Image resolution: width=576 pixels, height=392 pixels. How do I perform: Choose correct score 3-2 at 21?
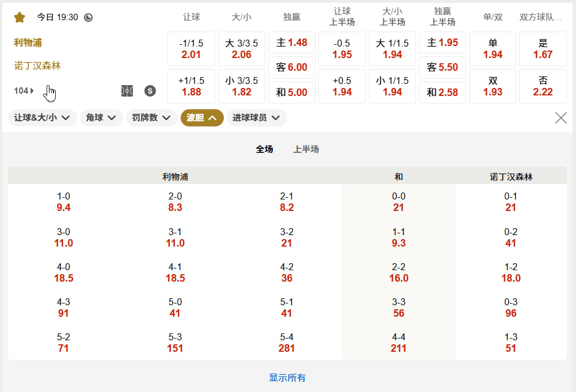tap(287, 237)
